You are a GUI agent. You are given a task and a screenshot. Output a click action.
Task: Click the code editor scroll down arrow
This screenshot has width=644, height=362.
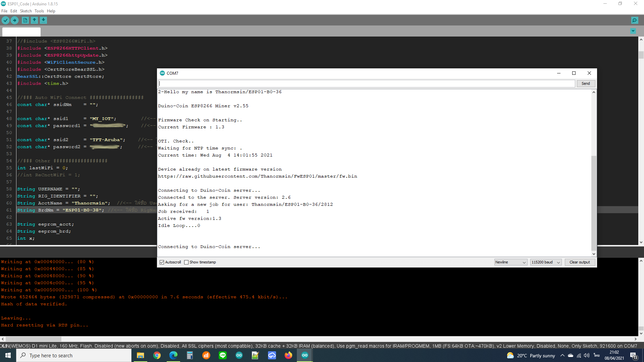641,242
